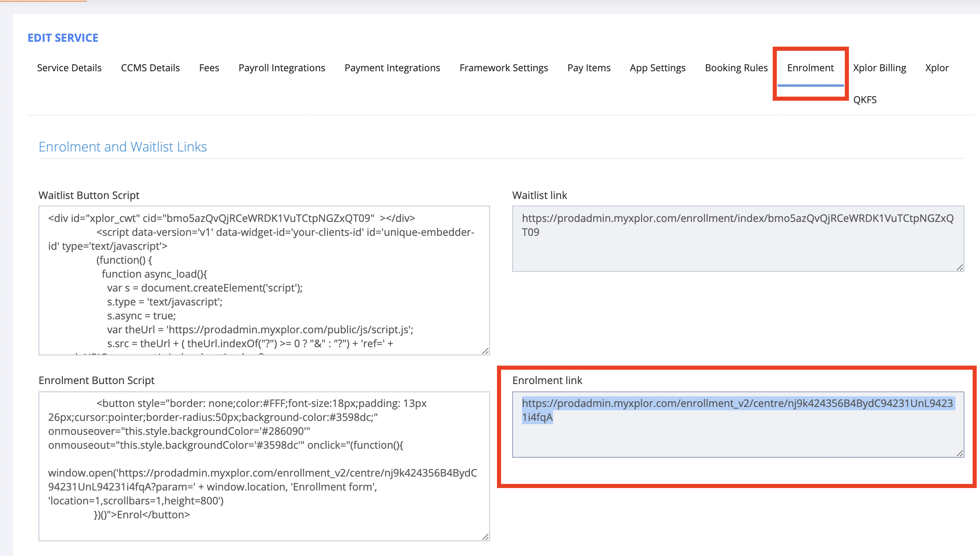Screen dimensions: 980x556
Task: Click inside the Waitlist Button Script textarea
Action: 264,280
